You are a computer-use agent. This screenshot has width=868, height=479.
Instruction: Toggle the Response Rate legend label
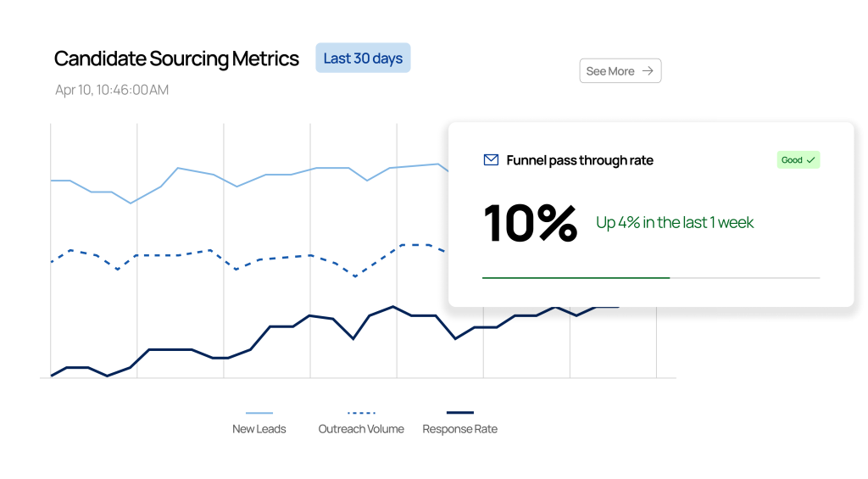(x=460, y=429)
